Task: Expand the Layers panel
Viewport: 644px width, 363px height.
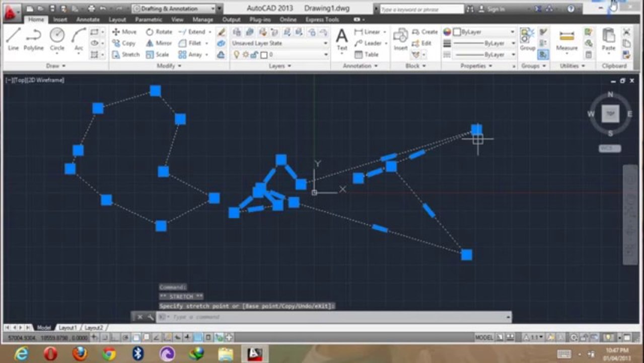Action: coord(280,66)
